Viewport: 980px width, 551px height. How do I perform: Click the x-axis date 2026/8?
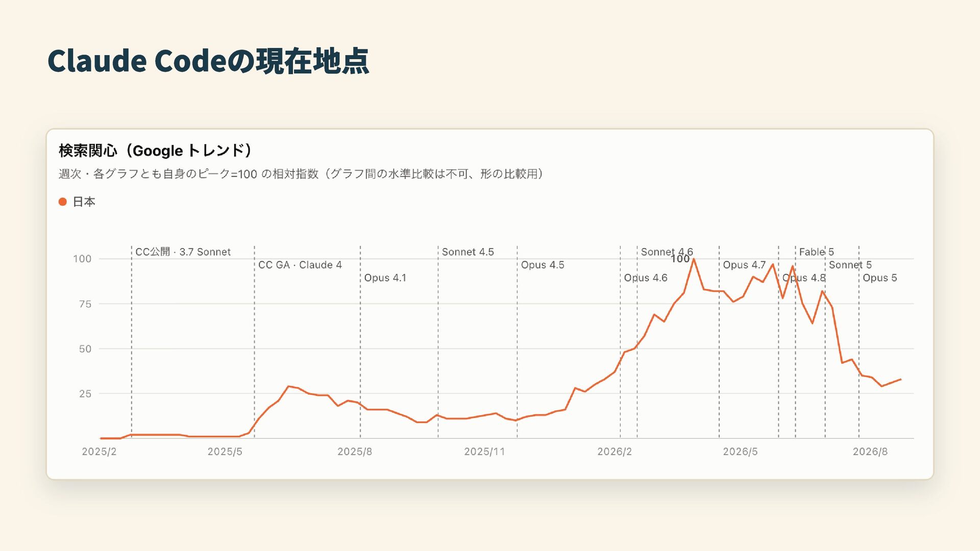tap(870, 452)
